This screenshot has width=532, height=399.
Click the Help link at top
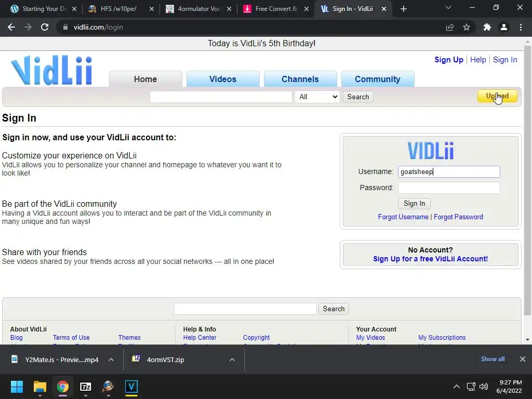click(x=478, y=60)
